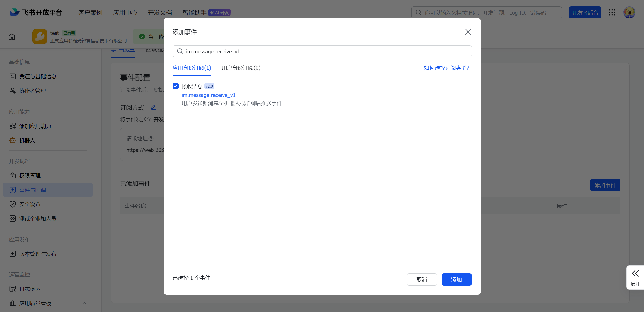Open 测试企业和人员 in the sidebar
Image resolution: width=644 pixels, height=312 pixels.
[38, 219]
